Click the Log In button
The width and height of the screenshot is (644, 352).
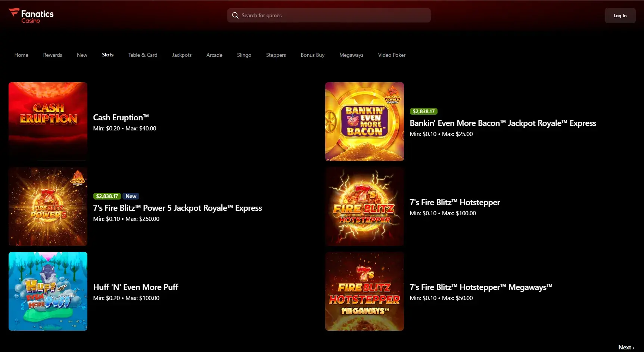620,16
